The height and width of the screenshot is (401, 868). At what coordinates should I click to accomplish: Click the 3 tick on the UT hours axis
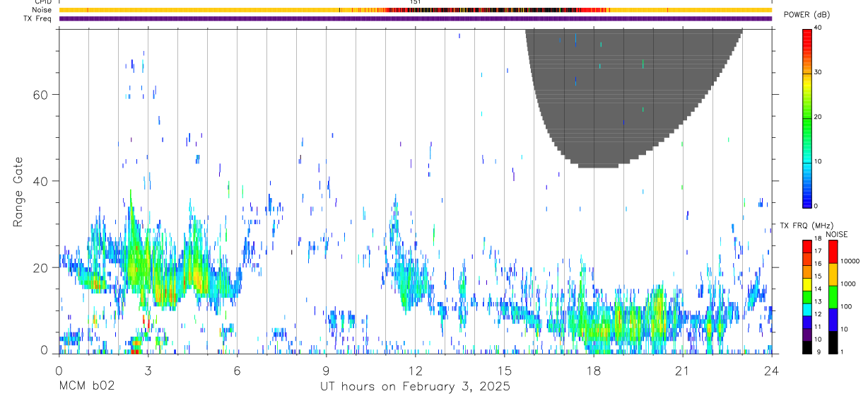[148, 369]
